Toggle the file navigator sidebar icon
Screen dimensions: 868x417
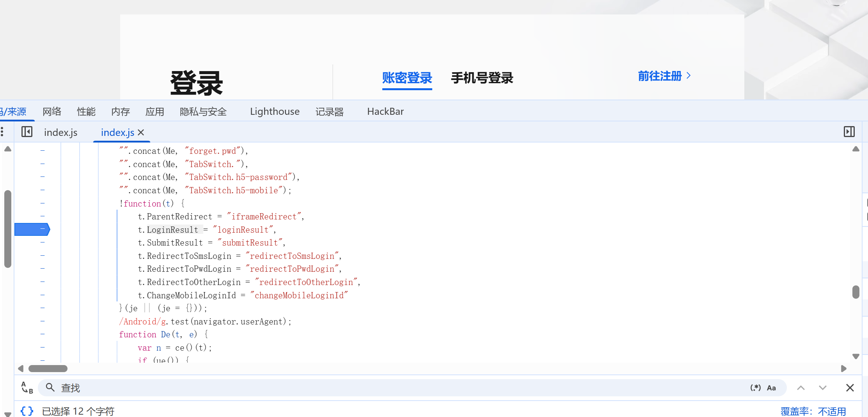[x=27, y=132]
